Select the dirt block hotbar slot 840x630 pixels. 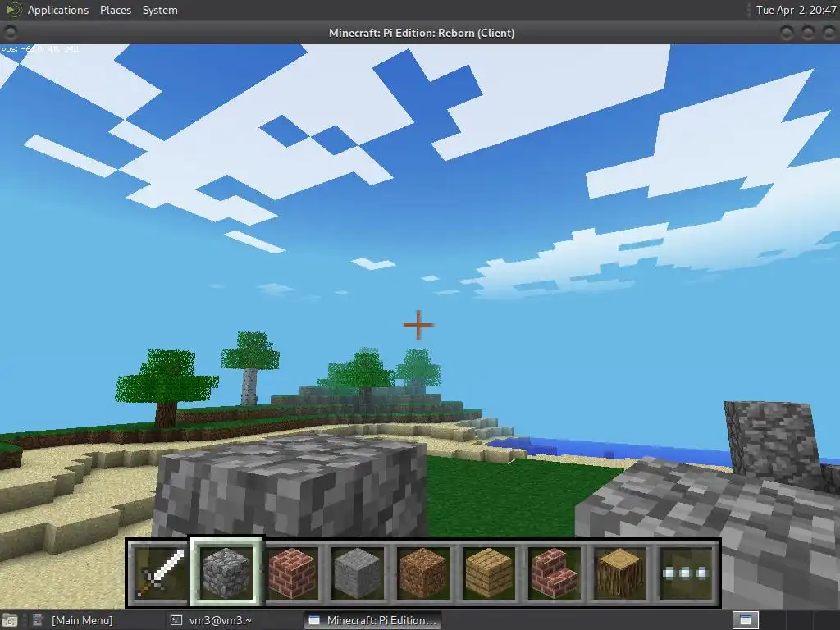pyautogui.click(x=423, y=573)
